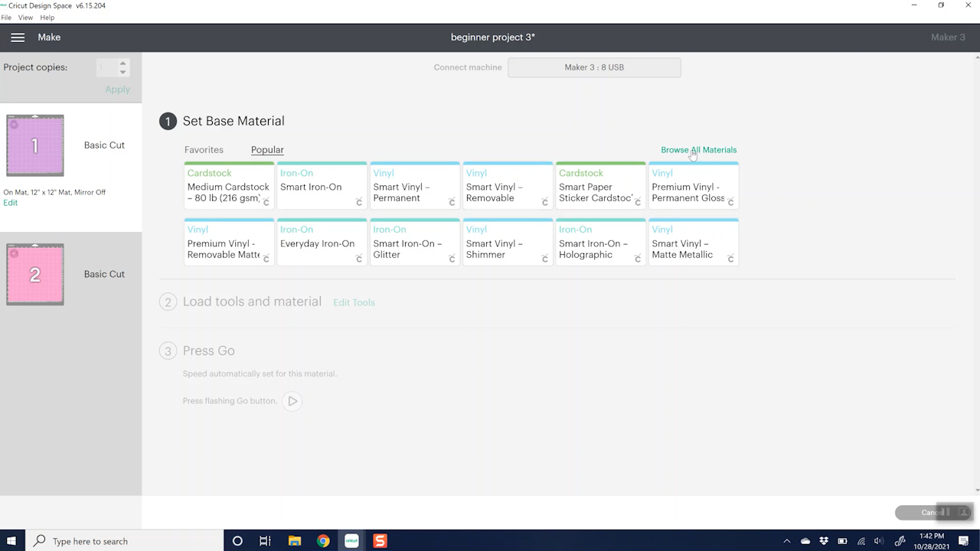Viewport: 980px width, 551px height.
Task: Select Smart Iron-On – Holographic material
Action: point(600,242)
